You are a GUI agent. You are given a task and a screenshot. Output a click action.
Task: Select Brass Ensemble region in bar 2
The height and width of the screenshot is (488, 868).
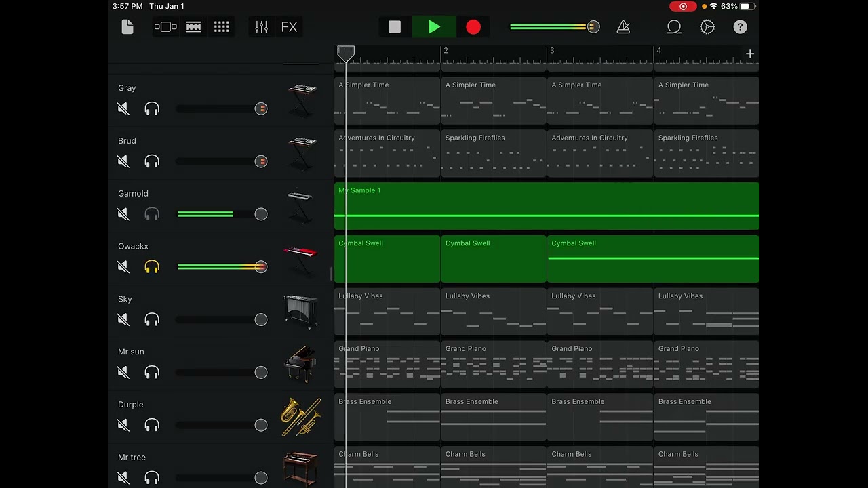pyautogui.click(x=494, y=417)
